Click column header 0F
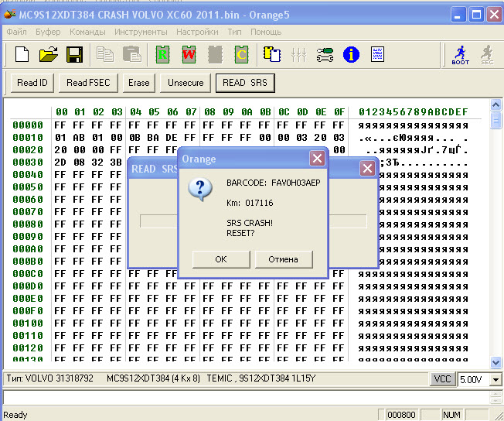 tap(339, 112)
